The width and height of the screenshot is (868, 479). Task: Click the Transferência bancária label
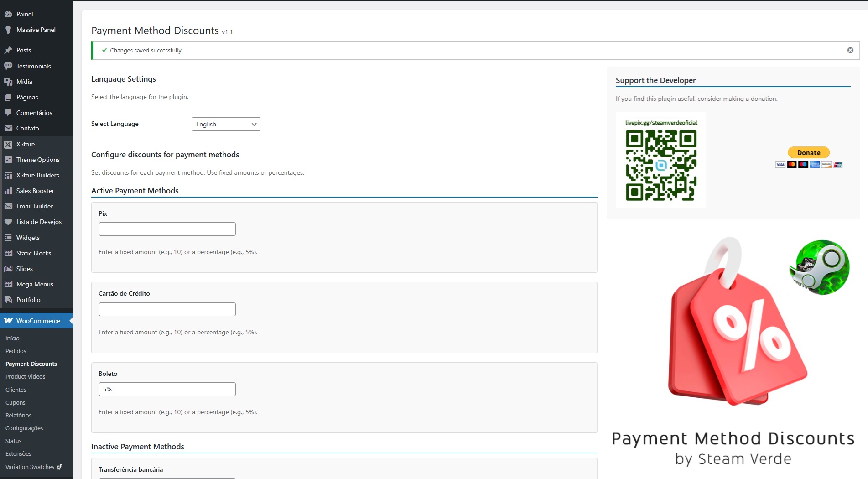(x=131, y=469)
